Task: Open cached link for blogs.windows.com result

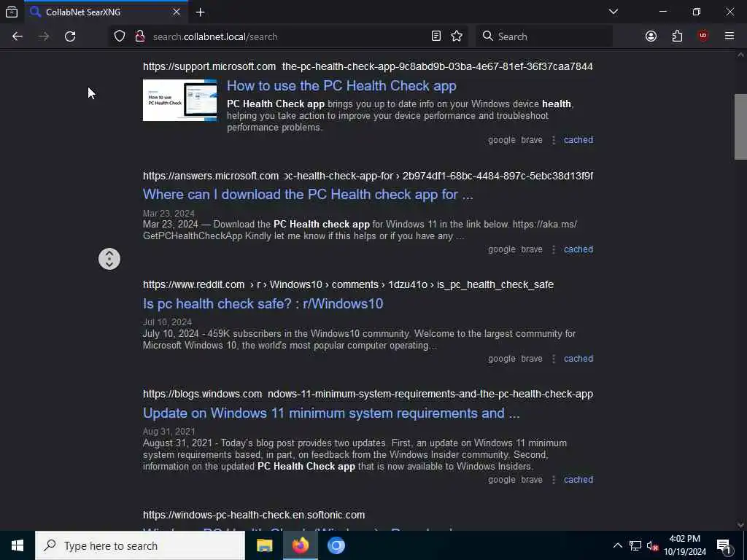Action: 578,480
